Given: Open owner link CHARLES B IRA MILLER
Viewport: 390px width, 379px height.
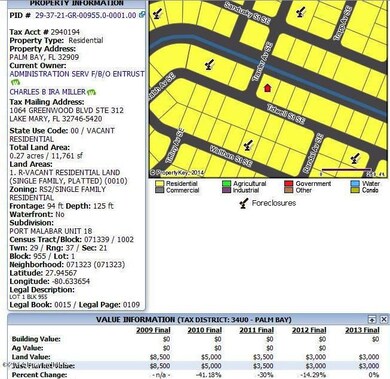Looking at the screenshot, I should pos(48,92).
